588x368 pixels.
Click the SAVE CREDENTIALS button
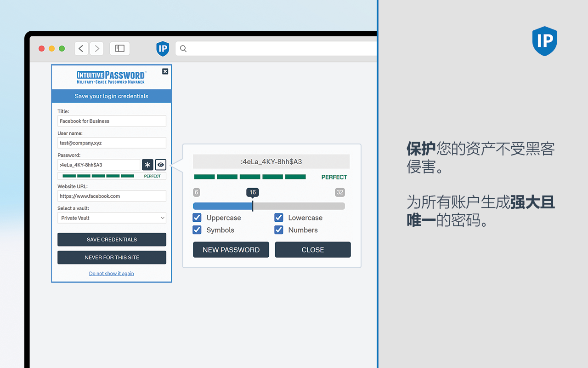click(112, 239)
